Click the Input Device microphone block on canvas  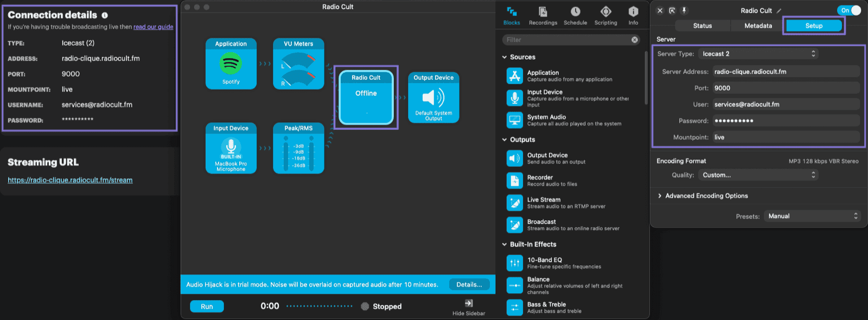click(231, 148)
